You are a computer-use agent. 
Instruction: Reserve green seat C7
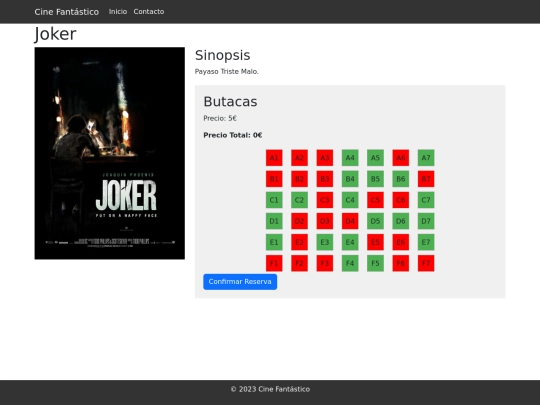point(426,200)
